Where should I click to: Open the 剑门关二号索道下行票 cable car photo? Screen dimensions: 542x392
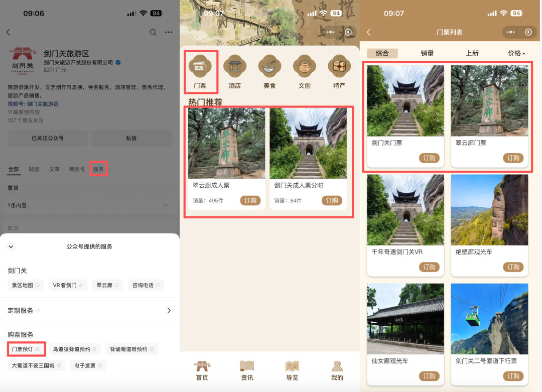[x=489, y=319]
